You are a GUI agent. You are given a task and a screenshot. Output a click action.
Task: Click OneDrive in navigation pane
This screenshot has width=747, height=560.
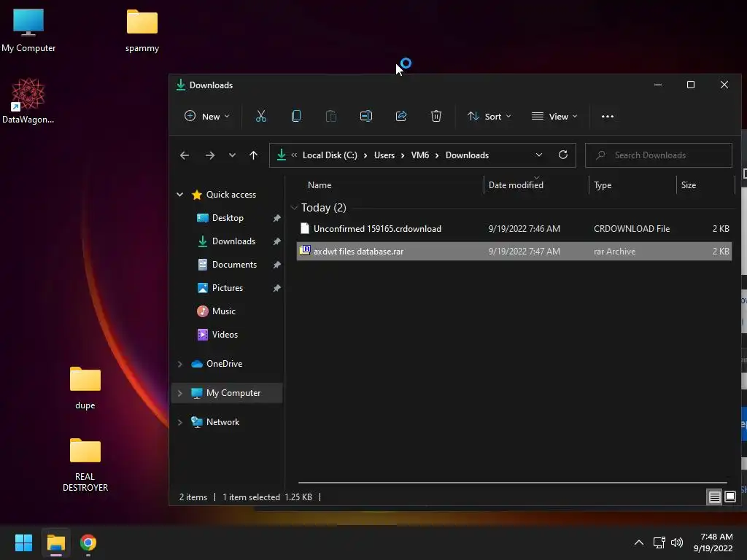[224, 364]
